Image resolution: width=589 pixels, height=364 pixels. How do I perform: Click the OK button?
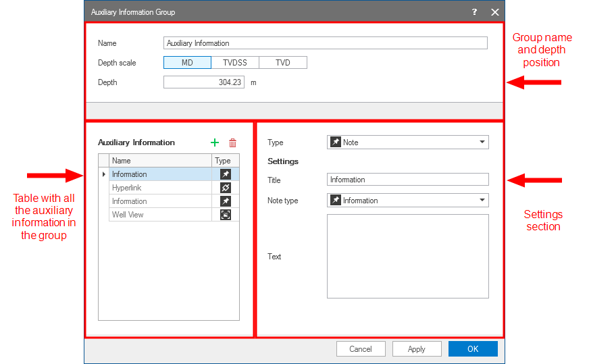(473, 349)
